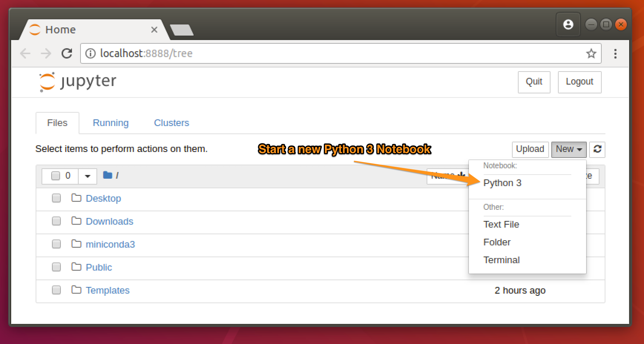Reload the page with the browser refresh icon
This screenshot has width=644, height=344.
coord(67,53)
